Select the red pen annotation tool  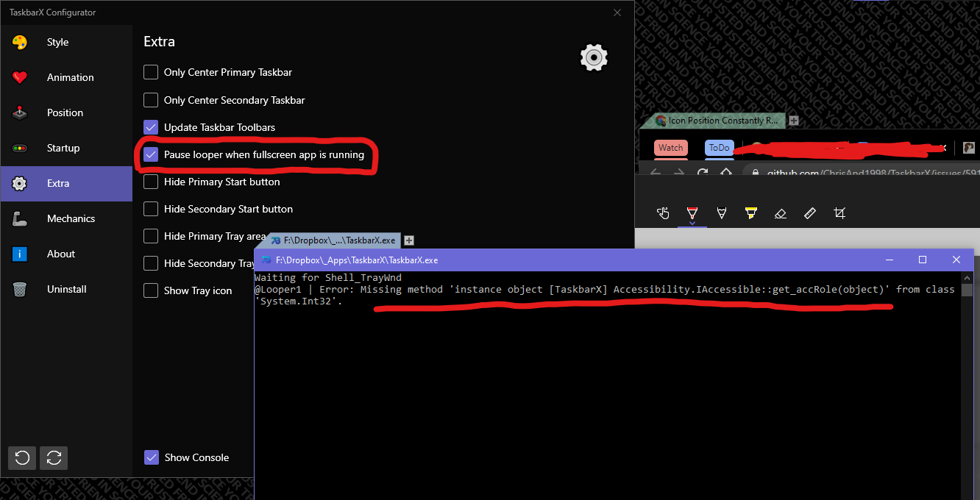point(692,213)
